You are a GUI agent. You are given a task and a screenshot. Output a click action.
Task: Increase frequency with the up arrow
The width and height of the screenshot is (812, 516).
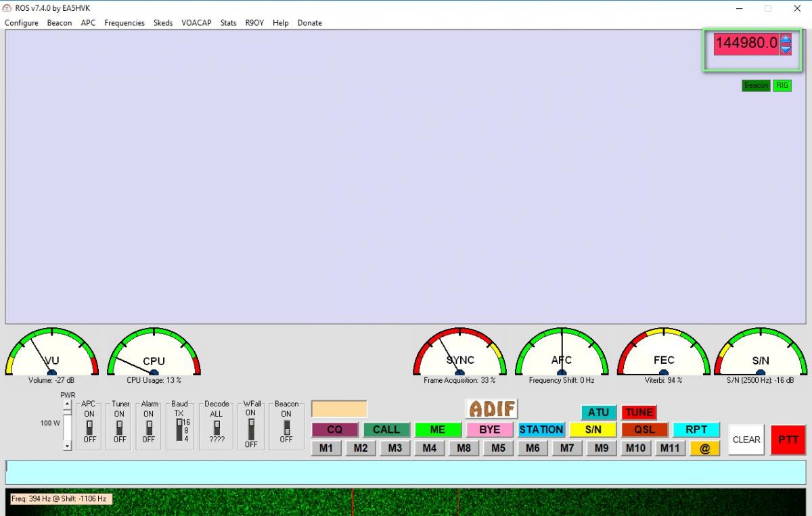pos(786,39)
